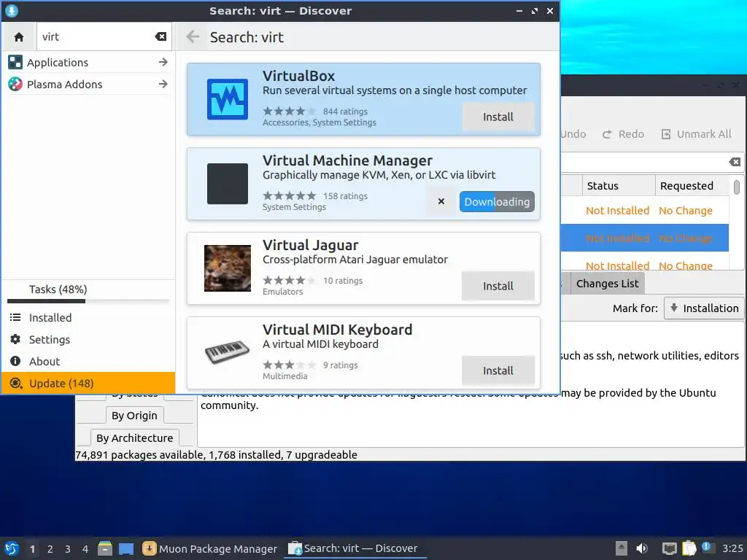Click Redo in Muon Package Manager
747x560 pixels.
(x=623, y=134)
